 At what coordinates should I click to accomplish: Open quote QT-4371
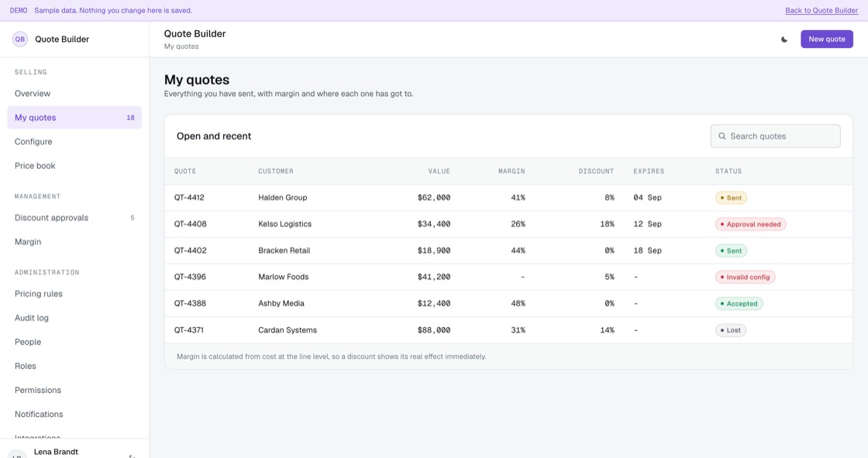coord(189,330)
